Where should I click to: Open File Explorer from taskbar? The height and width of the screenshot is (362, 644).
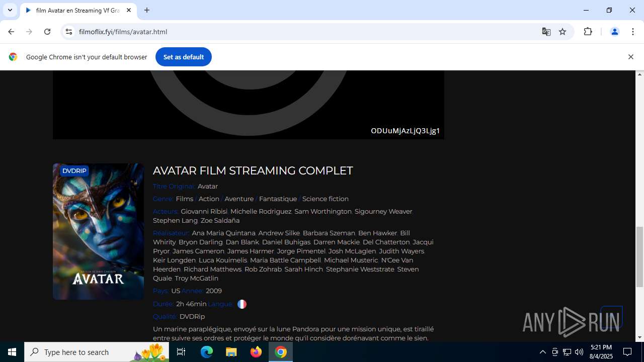click(231, 352)
